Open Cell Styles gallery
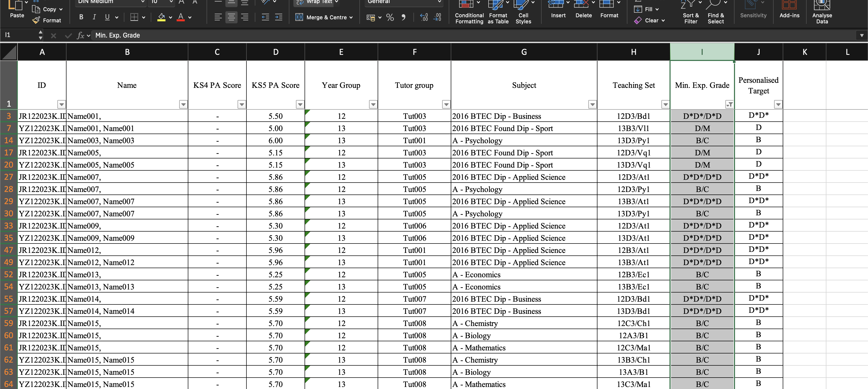The width and height of the screenshot is (868, 389). click(x=523, y=13)
